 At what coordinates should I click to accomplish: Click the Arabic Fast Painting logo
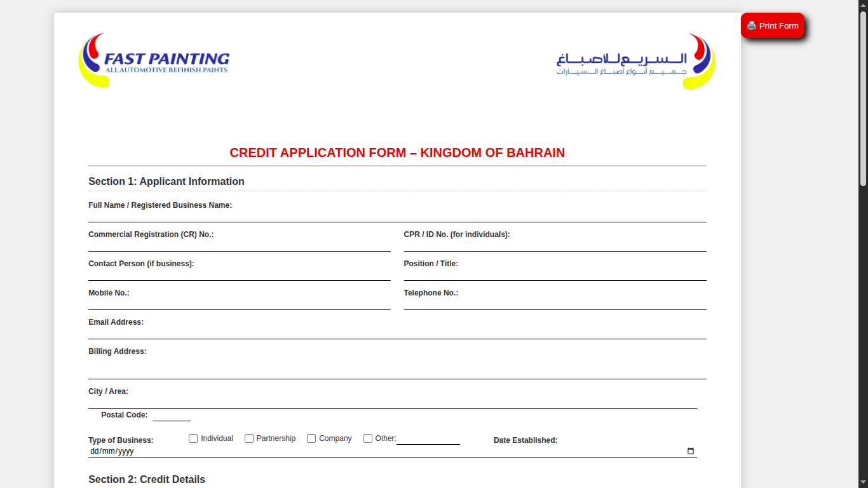coord(635,62)
